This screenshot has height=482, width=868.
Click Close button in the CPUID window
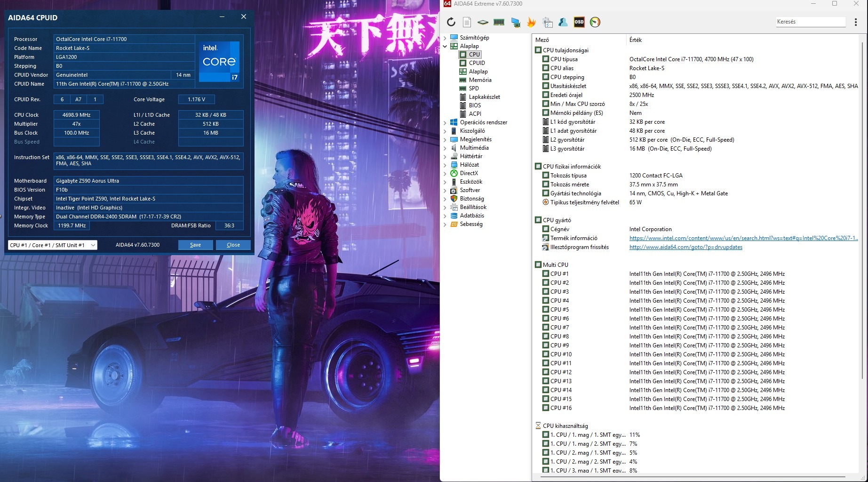click(x=233, y=245)
